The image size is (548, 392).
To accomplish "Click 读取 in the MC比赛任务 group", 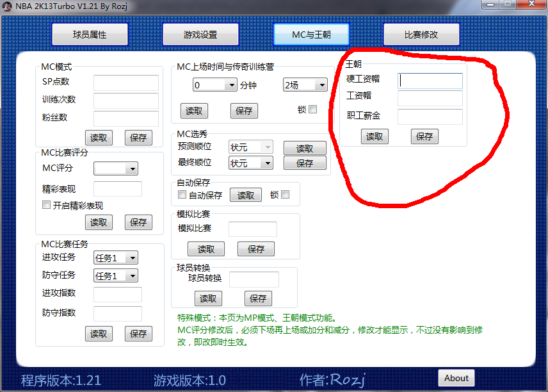I will click(99, 334).
